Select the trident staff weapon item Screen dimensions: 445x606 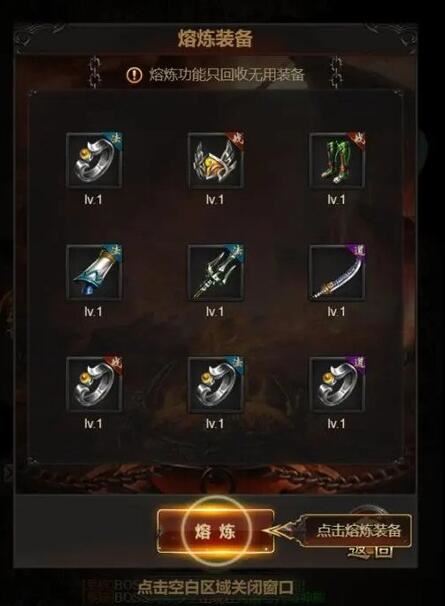(x=216, y=272)
